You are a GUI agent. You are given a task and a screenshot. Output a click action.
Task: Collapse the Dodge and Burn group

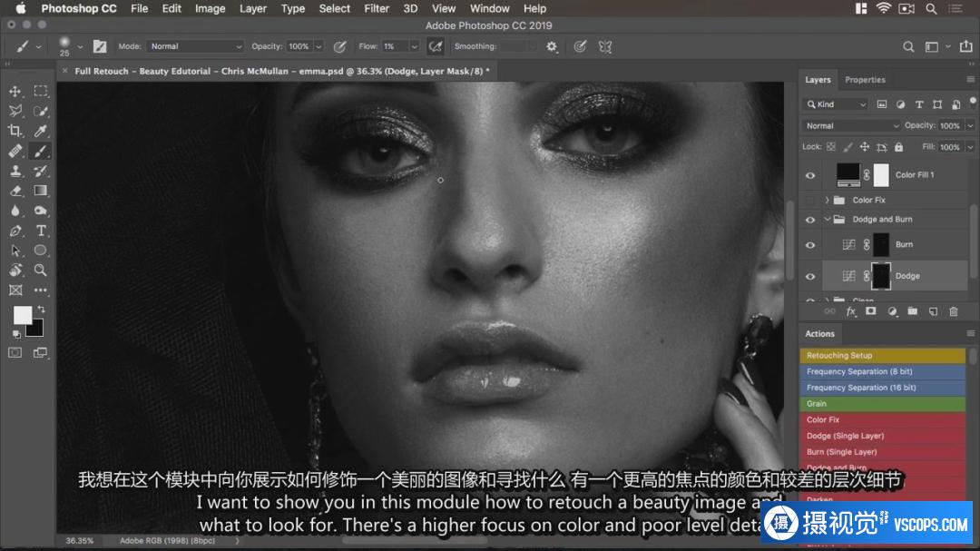pos(827,220)
